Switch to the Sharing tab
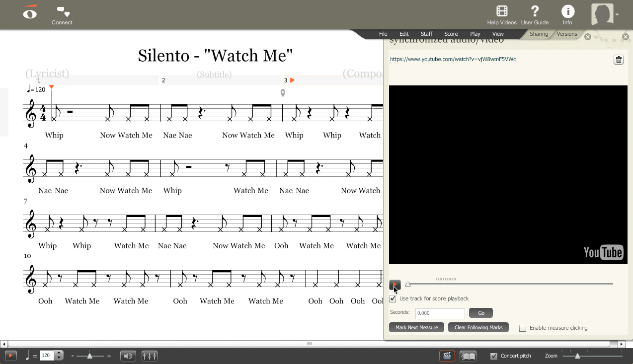633x364 pixels. point(539,34)
